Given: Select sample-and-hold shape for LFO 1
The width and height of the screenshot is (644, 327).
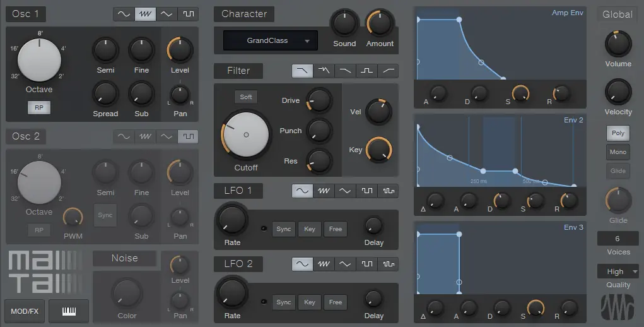Looking at the screenshot, I should coord(388,191).
